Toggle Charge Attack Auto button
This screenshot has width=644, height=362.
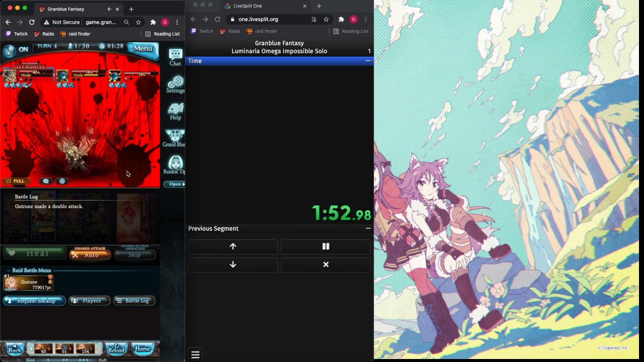tap(90, 255)
